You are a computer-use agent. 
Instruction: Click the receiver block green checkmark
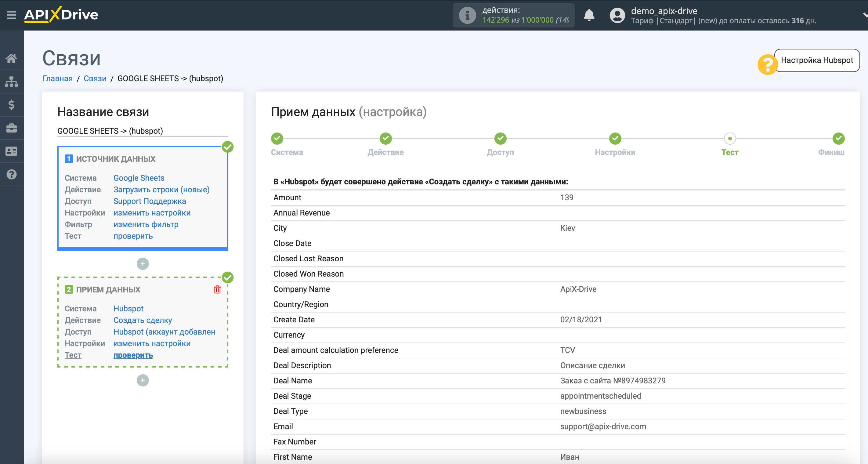[x=228, y=278]
